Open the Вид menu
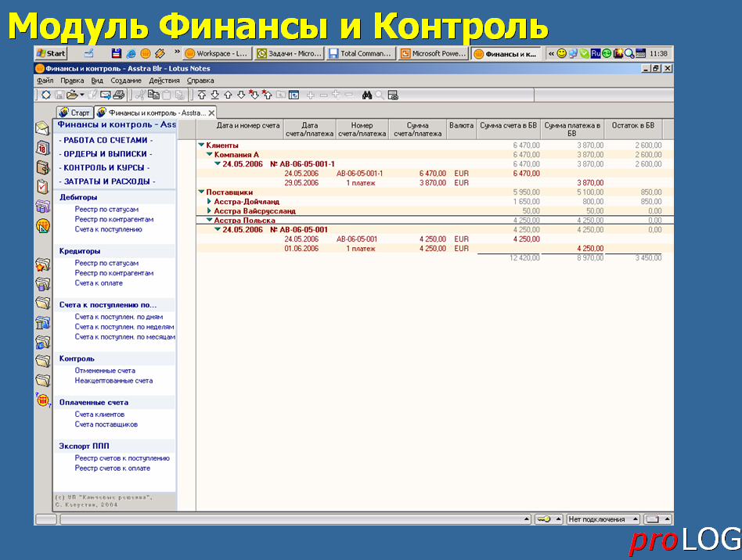Image resolution: width=742 pixels, height=560 pixels. click(97, 81)
